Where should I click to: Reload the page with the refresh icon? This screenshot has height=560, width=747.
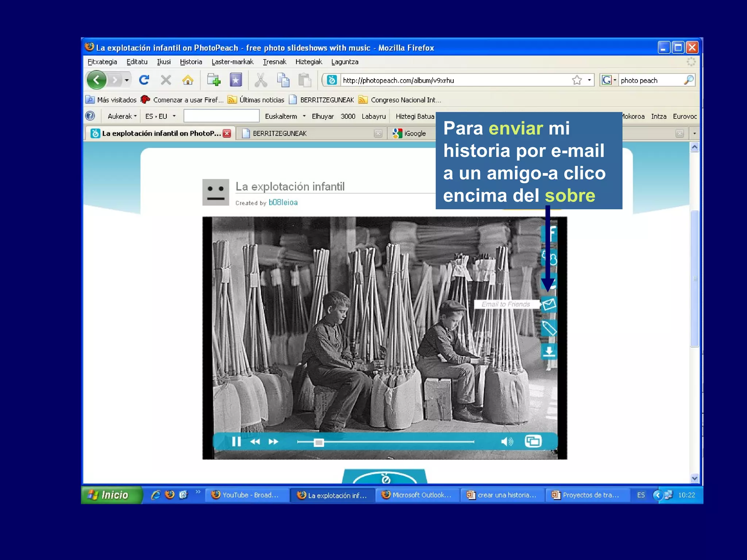pyautogui.click(x=144, y=80)
